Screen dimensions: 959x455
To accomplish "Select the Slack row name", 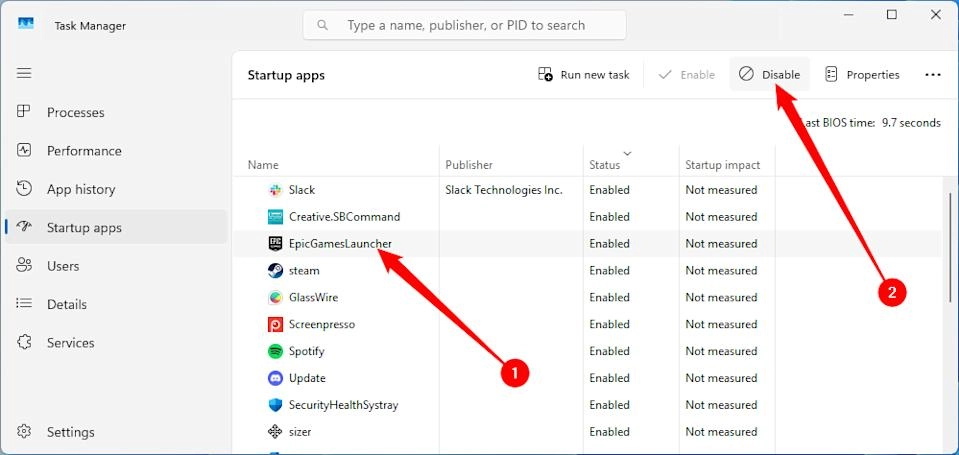I will 302,190.
